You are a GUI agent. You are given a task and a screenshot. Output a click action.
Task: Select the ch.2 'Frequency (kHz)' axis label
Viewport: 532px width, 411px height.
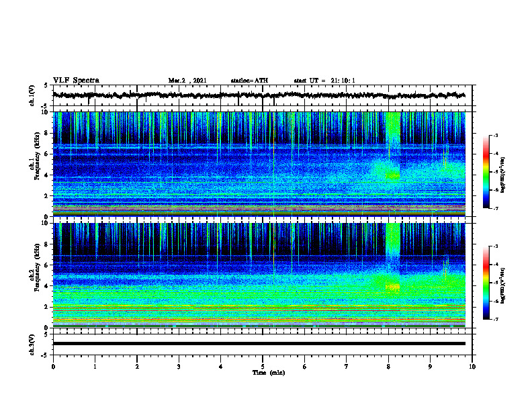click(37, 267)
